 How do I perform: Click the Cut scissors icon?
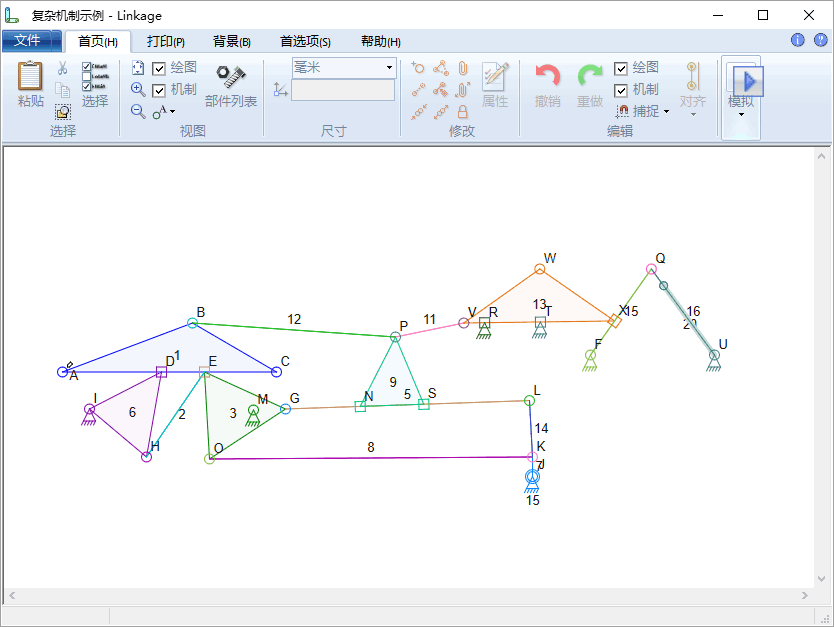pos(62,68)
